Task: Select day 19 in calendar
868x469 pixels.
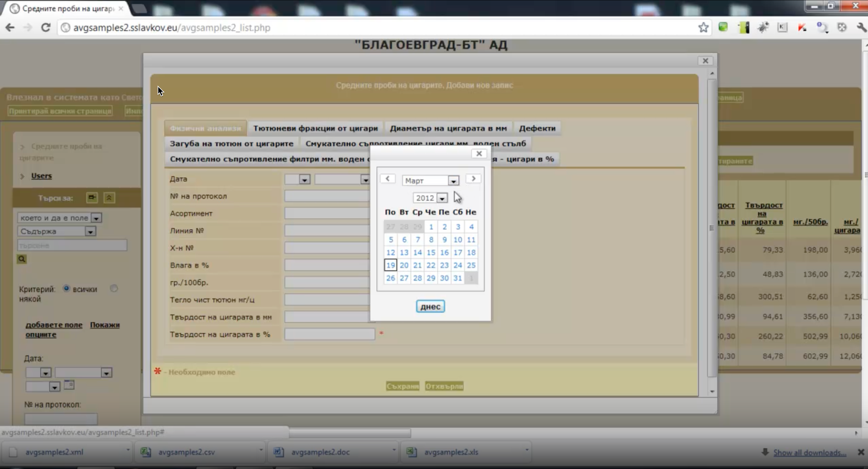Action: 391,265
